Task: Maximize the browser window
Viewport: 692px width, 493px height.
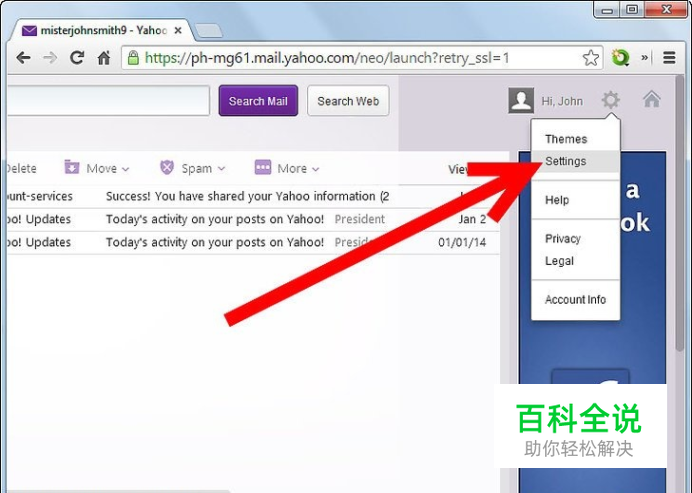Action: click(x=632, y=10)
